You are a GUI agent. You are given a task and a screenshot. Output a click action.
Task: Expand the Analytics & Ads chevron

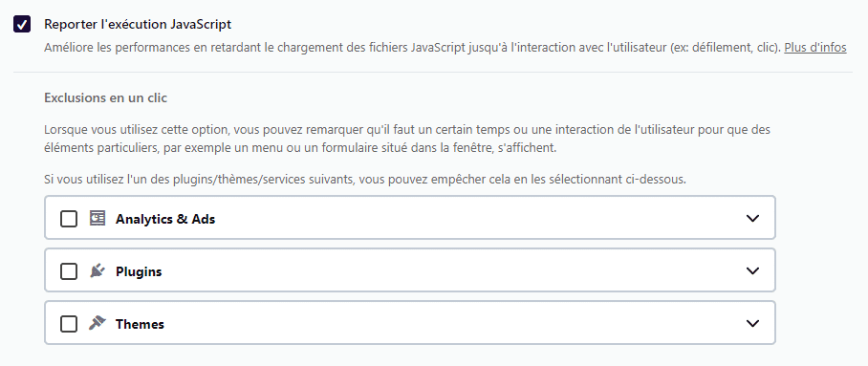click(x=752, y=218)
